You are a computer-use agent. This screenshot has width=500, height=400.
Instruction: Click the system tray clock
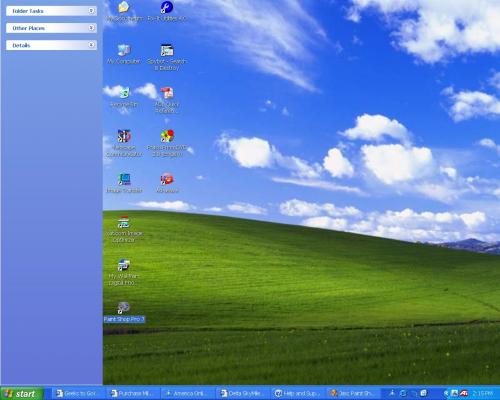tap(483, 394)
